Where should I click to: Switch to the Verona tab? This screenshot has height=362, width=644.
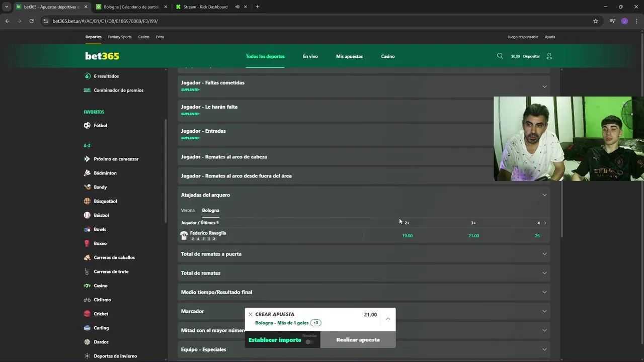click(x=188, y=210)
